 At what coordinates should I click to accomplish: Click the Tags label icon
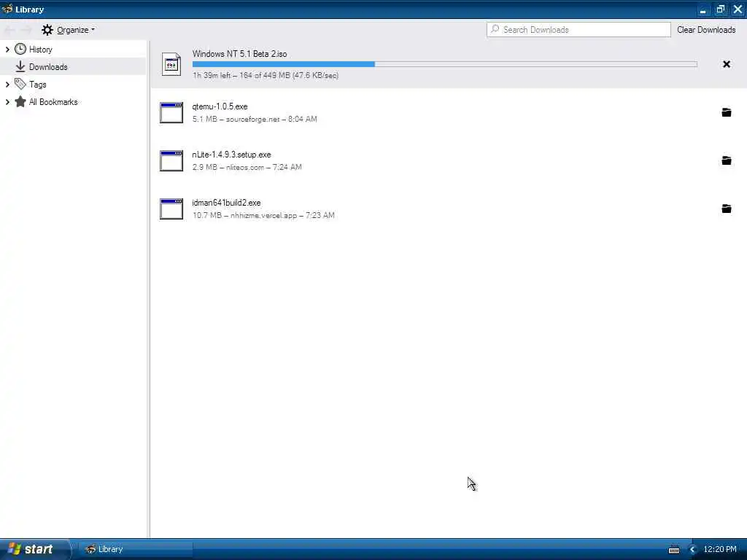pos(20,85)
